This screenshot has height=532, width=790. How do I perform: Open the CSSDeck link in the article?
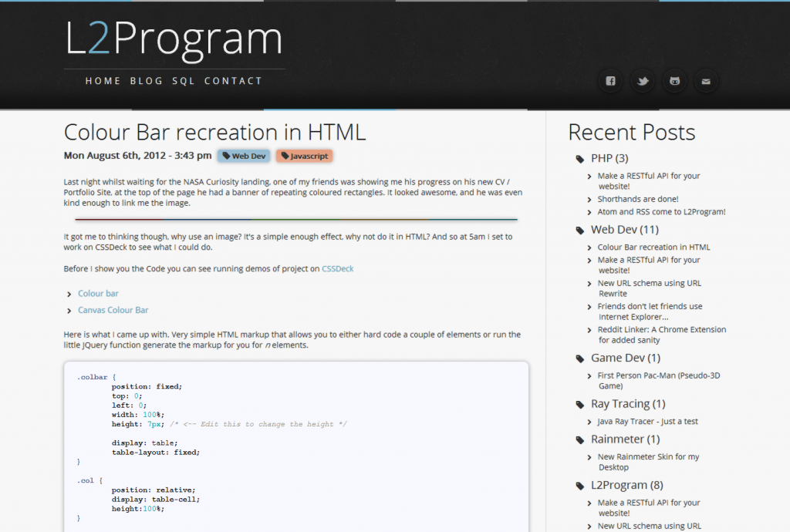(338, 269)
